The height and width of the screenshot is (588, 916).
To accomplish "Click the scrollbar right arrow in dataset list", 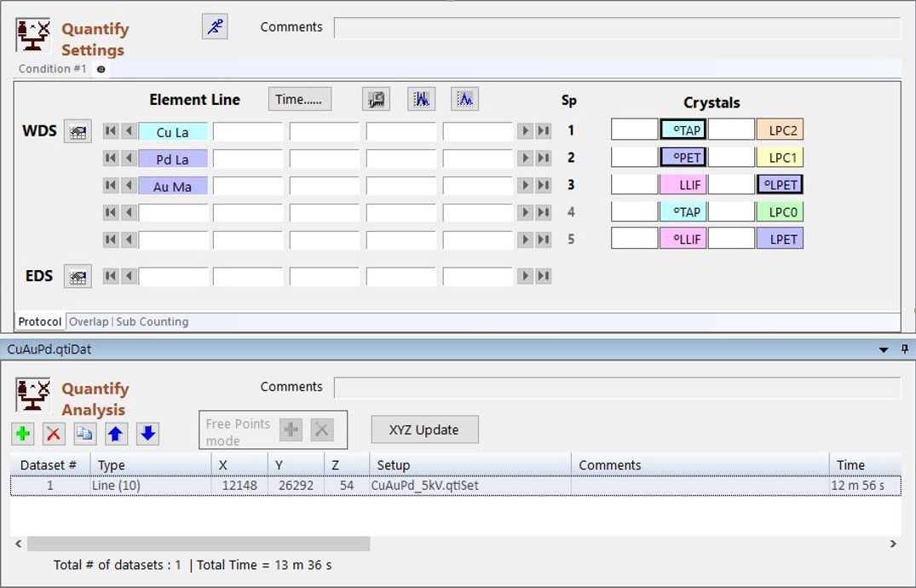I will click(893, 544).
